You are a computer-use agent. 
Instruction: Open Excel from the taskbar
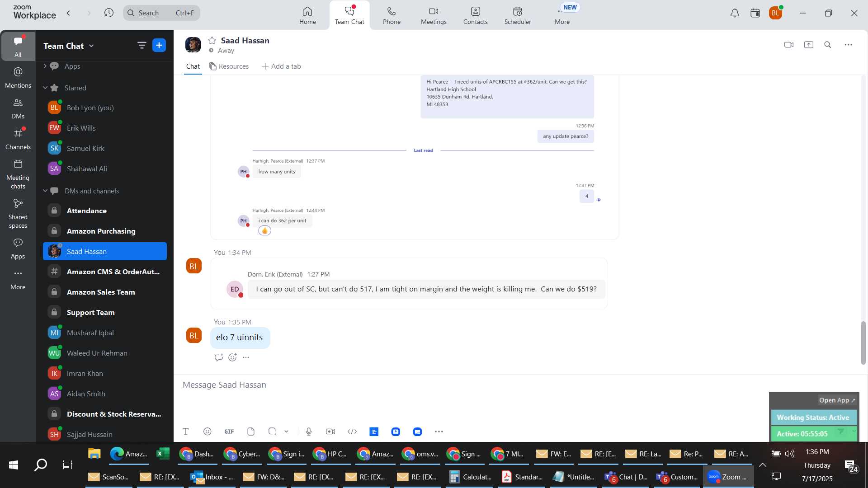[163, 454]
